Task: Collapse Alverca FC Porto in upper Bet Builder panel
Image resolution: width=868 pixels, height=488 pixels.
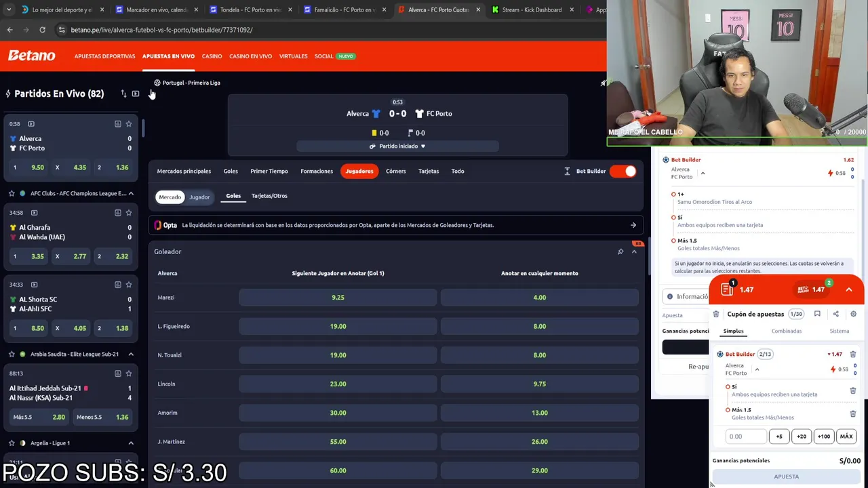Action: (x=703, y=174)
